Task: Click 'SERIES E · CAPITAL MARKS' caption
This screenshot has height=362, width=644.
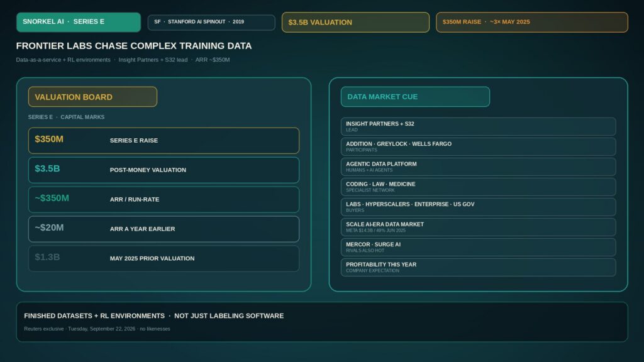Action: tap(66, 117)
